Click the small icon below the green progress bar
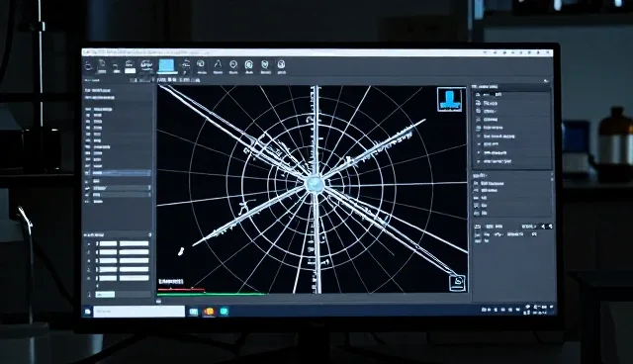This screenshot has height=364, width=633. tap(159, 301)
